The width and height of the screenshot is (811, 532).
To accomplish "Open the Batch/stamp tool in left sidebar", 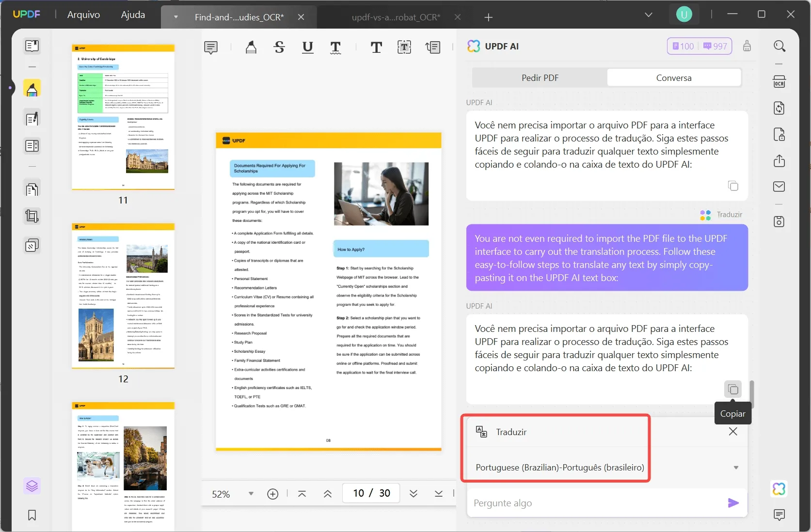I will point(32,246).
